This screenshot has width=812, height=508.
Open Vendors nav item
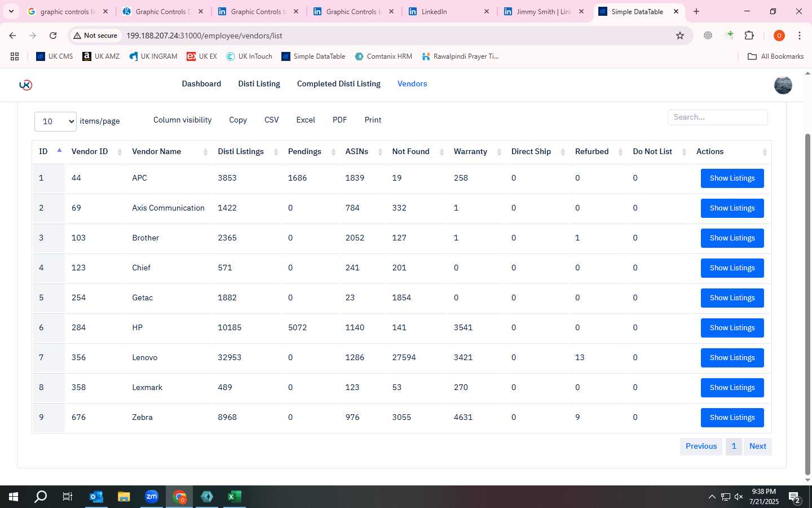[x=412, y=84]
